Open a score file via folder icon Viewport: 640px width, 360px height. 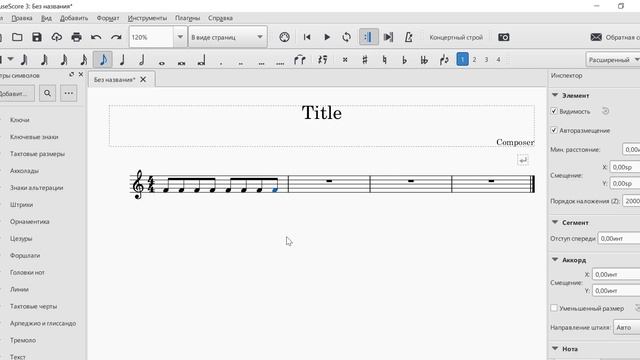(17, 37)
